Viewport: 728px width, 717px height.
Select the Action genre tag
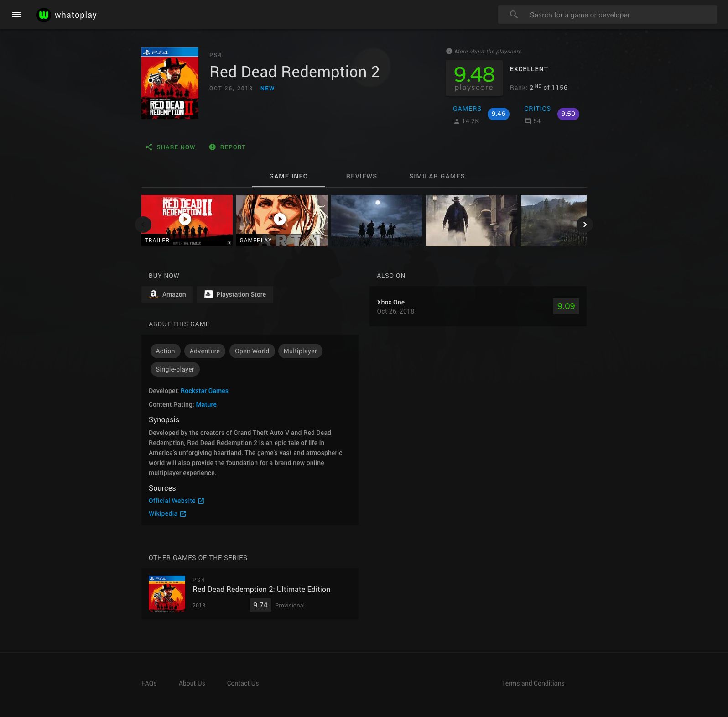click(x=165, y=351)
